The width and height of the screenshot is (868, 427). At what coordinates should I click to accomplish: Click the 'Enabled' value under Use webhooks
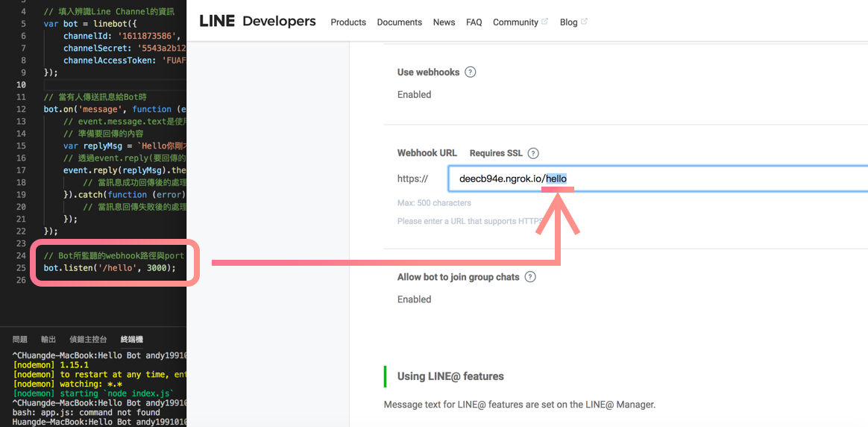[x=414, y=95]
